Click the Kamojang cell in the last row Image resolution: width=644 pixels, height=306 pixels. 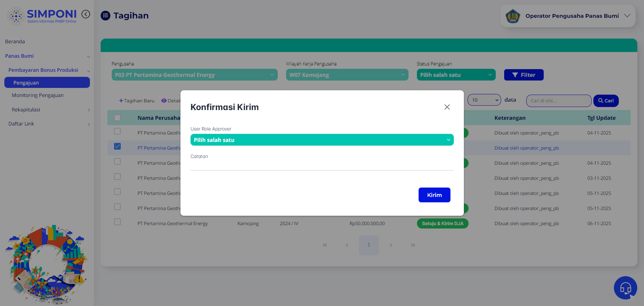point(248,223)
